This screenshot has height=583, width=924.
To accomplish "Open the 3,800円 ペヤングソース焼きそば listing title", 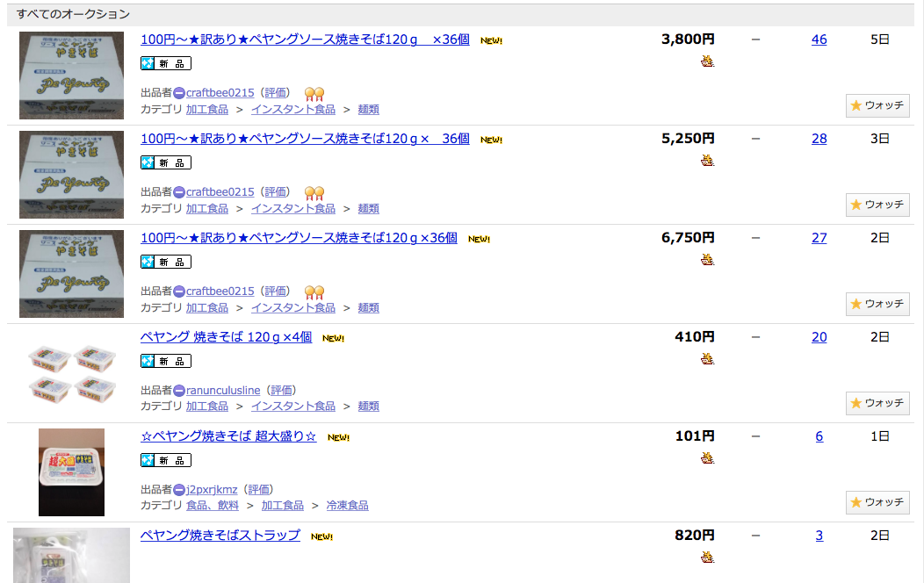I will 305,40.
